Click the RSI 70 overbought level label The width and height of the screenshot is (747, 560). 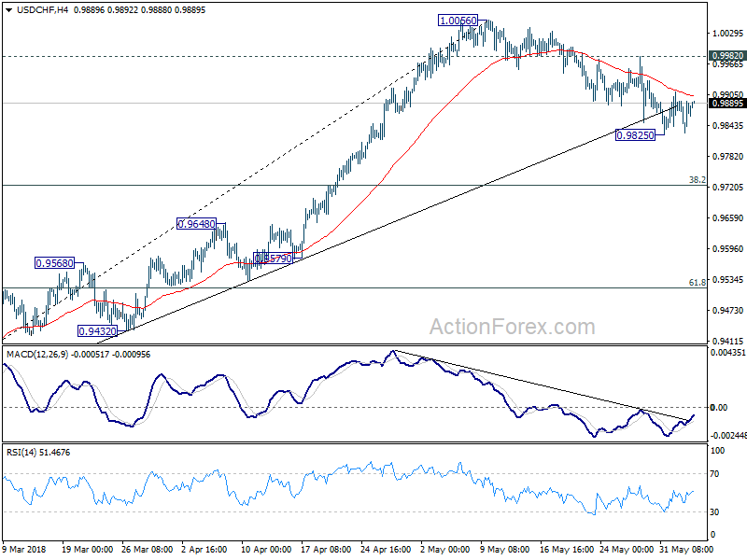pyautogui.click(x=714, y=474)
